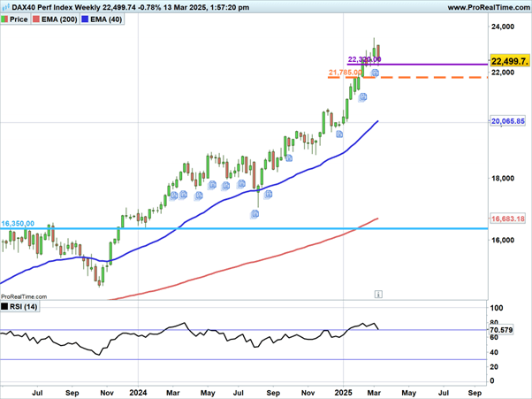Screen dimensions: 532x399
Task: Select the purple horizontal resistance line
Action: (x=417, y=65)
